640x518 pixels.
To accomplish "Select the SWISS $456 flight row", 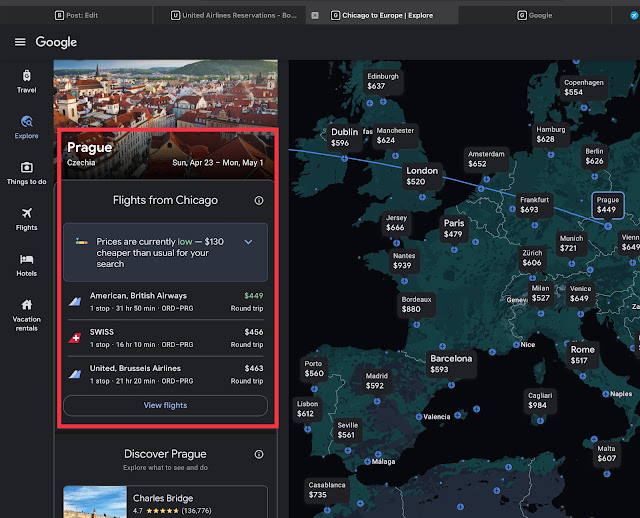I will [x=166, y=338].
